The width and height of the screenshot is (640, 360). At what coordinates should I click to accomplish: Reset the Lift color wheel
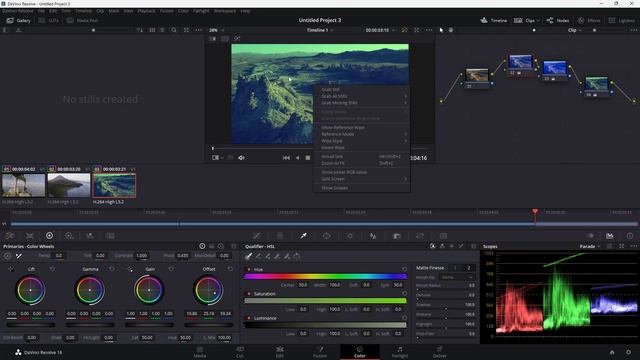click(52, 269)
